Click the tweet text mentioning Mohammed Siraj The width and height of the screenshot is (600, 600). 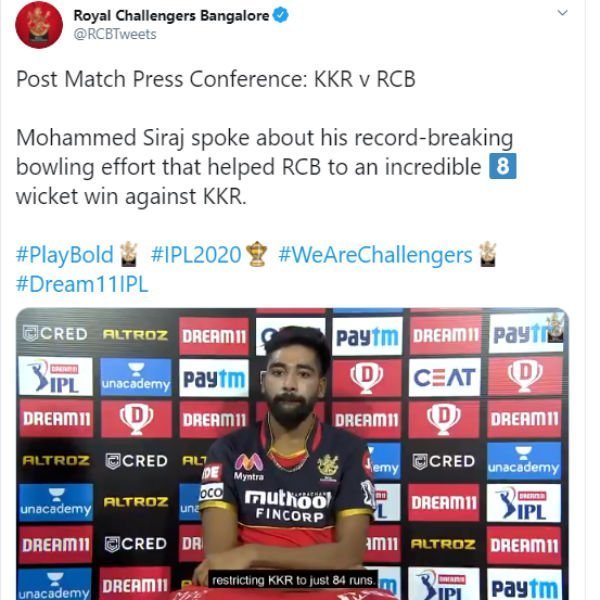pyautogui.click(x=265, y=167)
